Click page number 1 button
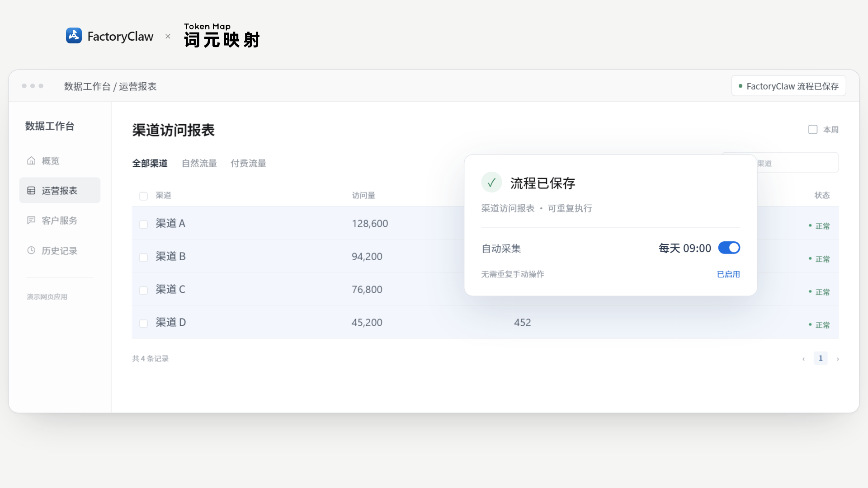Screen dimensions: 868x488 (x=821, y=358)
